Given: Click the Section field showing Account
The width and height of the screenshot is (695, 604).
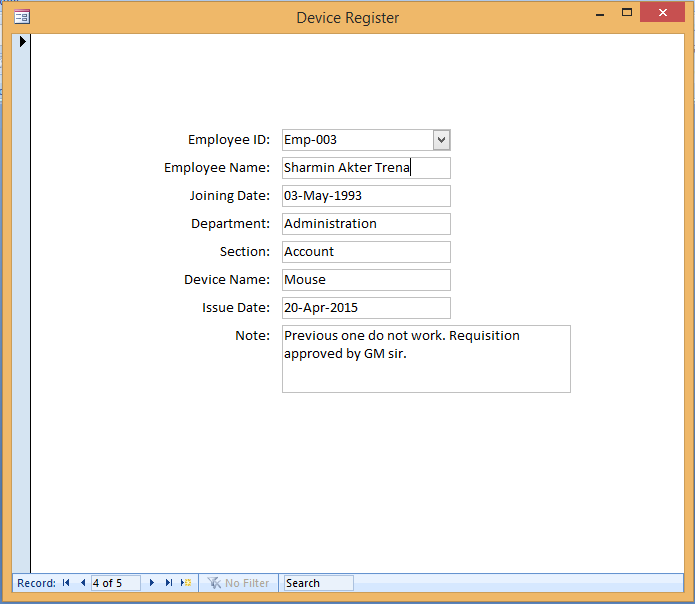Looking at the screenshot, I should click(x=366, y=252).
